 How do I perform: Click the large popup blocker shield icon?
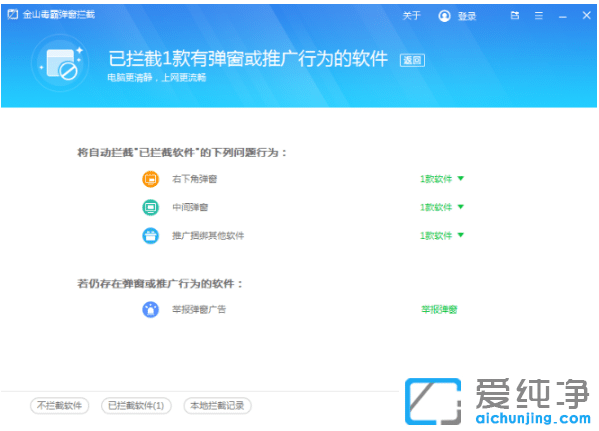click(62, 64)
